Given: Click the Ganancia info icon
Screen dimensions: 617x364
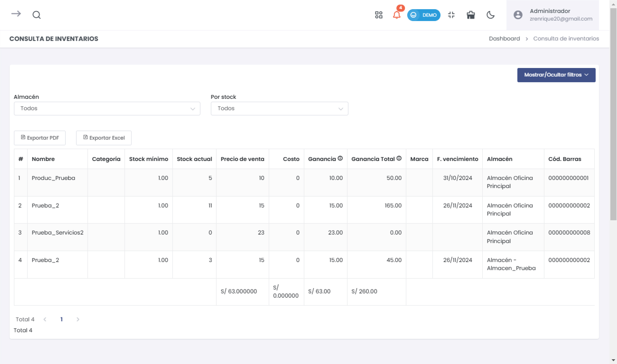Looking at the screenshot, I should tap(340, 158).
